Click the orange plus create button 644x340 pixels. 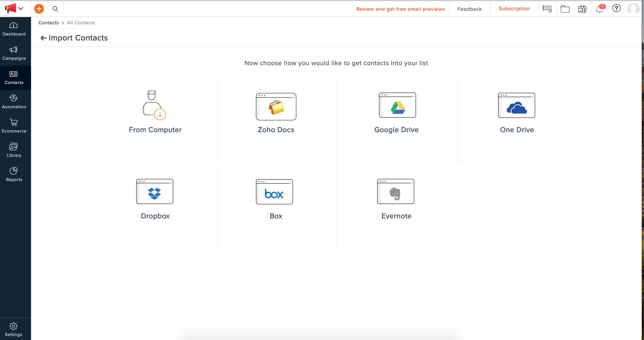click(39, 9)
